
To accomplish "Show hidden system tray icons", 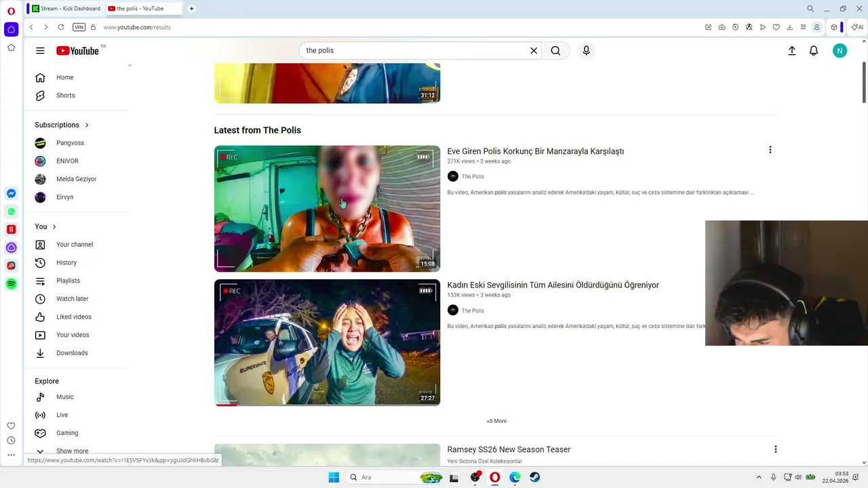I will click(x=759, y=477).
